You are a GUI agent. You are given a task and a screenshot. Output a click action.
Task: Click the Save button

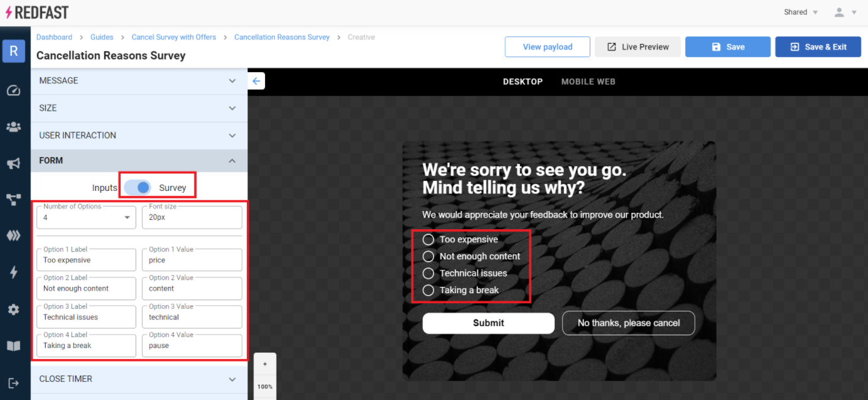point(728,47)
